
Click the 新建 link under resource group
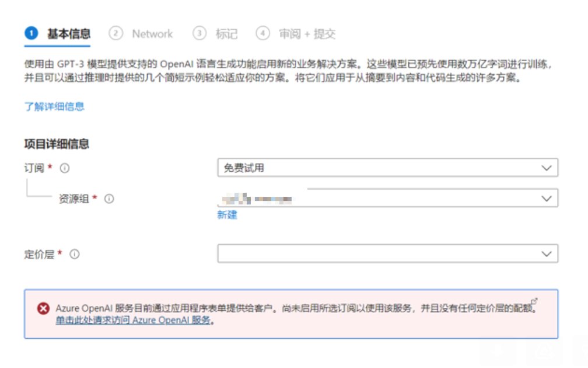pyautogui.click(x=227, y=215)
